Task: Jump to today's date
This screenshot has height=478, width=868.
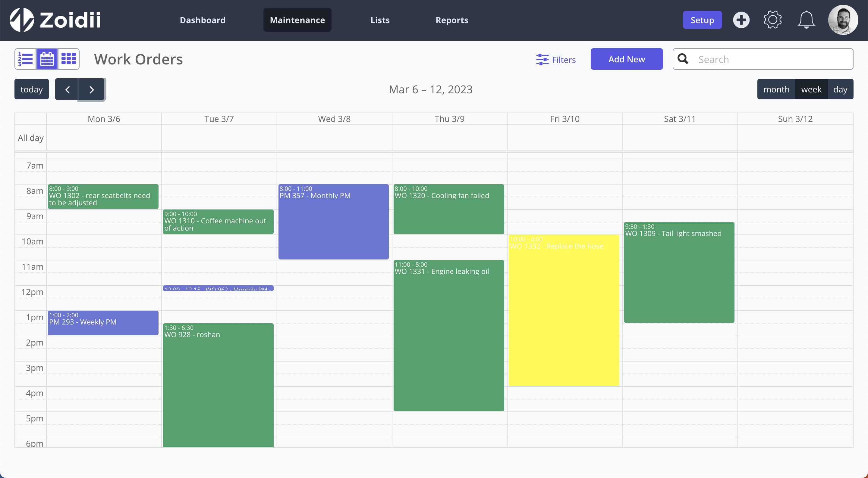Action: coord(31,89)
